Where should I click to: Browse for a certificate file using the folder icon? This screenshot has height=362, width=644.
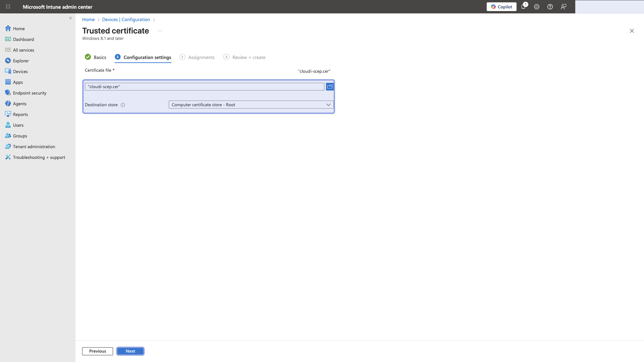pos(330,86)
